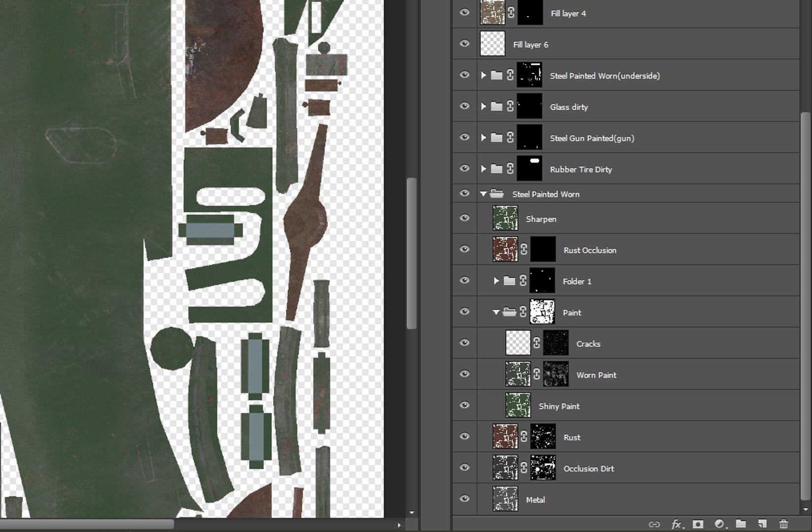Click the layers panel vertical scrollbar

(805, 305)
